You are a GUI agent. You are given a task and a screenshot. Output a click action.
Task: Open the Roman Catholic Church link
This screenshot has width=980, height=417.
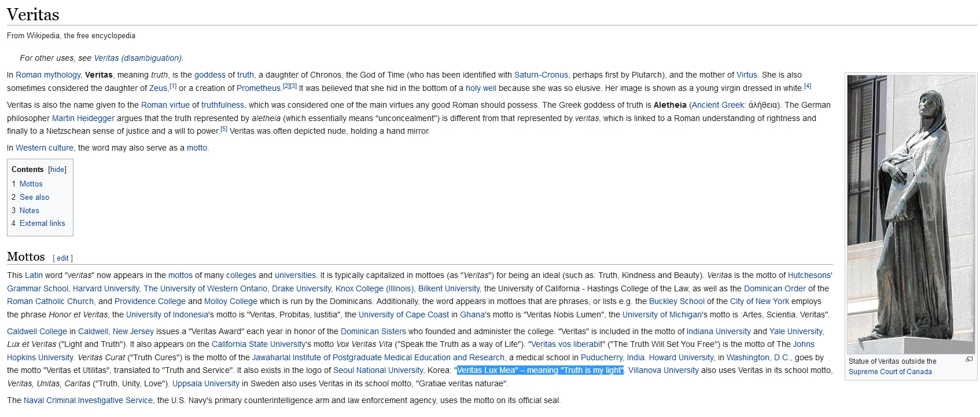50,302
